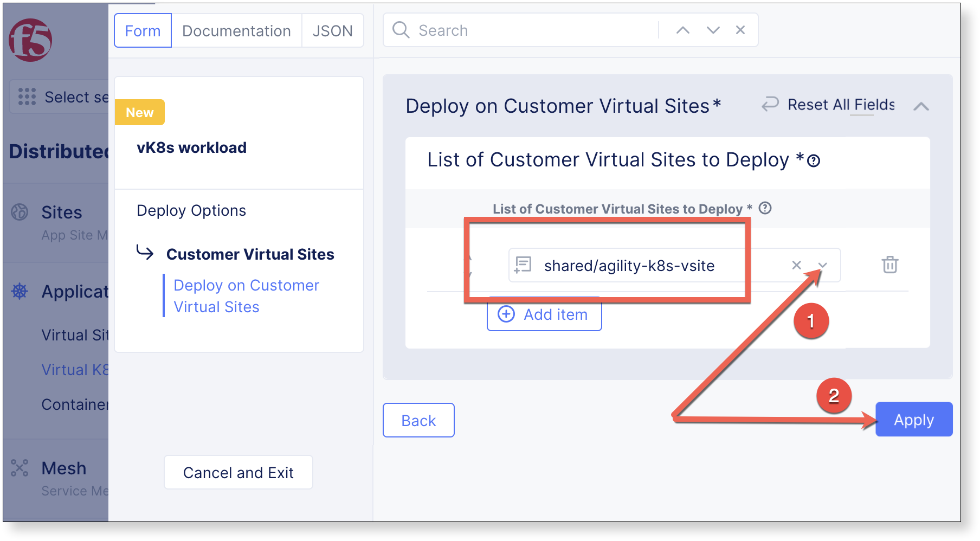Select Customer Virtual Sites in navigation
Image resolution: width=980 pixels, height=541 pixels.
pyautogui.click(x=250, y=254)
